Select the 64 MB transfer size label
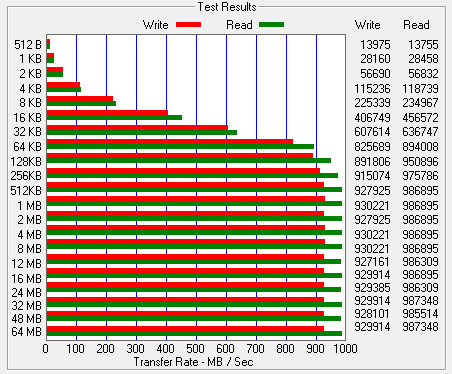452x374 pixels. (x=27, y=332)
